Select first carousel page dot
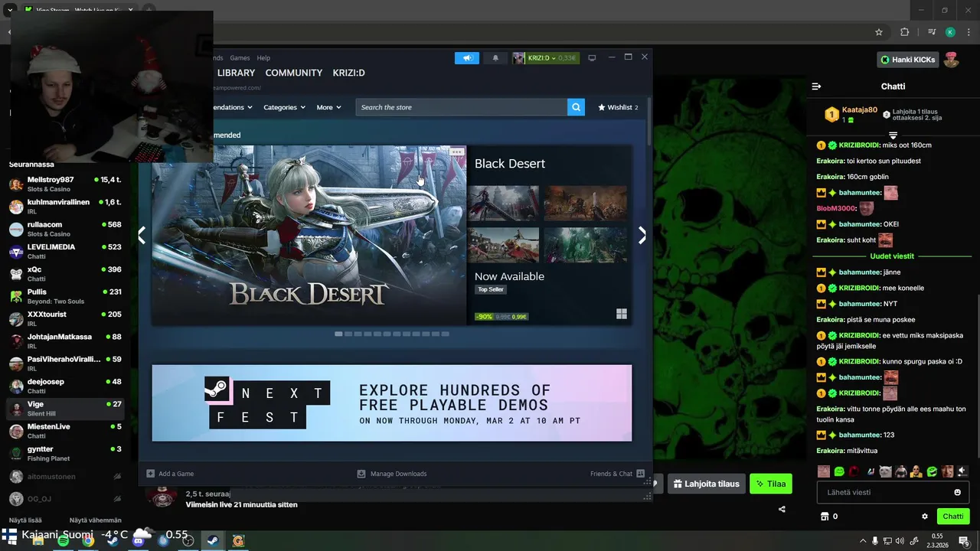Viewport: 980px width, 551px height. [x=338, y=334]
